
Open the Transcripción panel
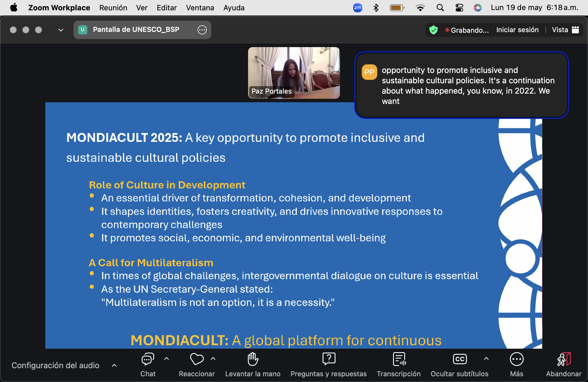tap(399, 359)
